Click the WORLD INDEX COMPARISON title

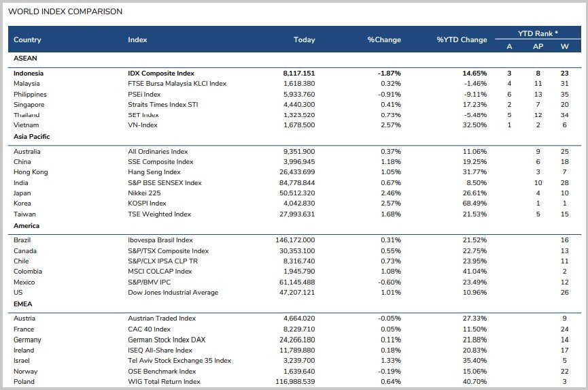pyautogui.click(x=65, y=12)
